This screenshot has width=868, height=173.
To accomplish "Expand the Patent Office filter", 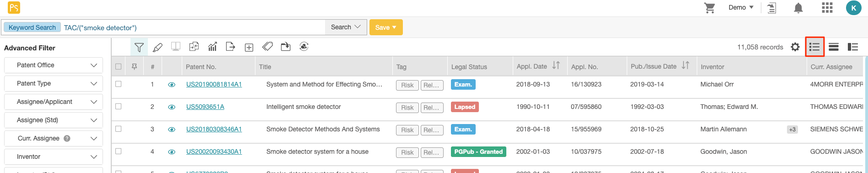I will click(54, 65).
